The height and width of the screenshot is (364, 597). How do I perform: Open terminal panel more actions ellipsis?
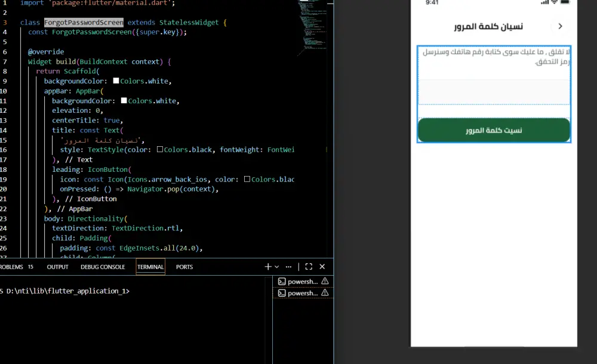click(x=288, y=267)
